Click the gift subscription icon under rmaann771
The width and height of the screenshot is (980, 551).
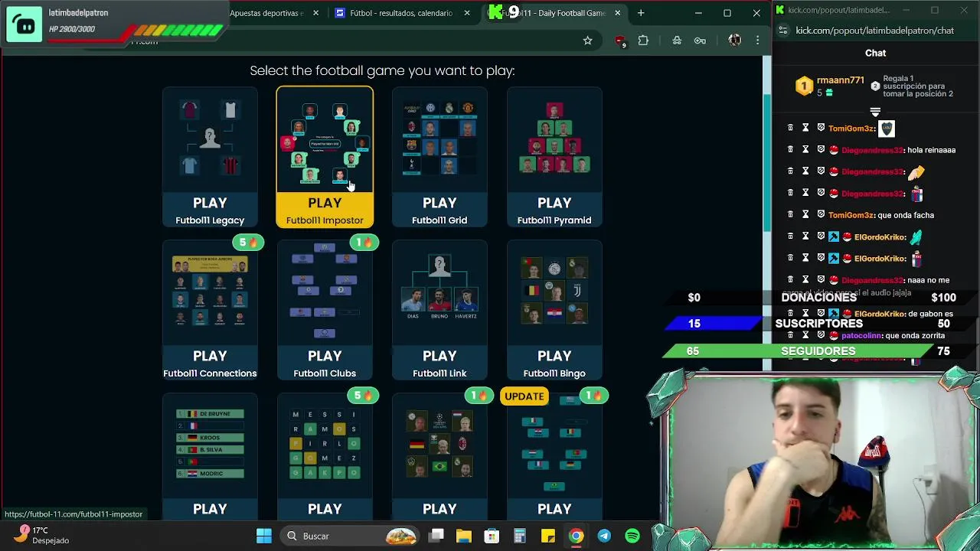coord(829,93)
